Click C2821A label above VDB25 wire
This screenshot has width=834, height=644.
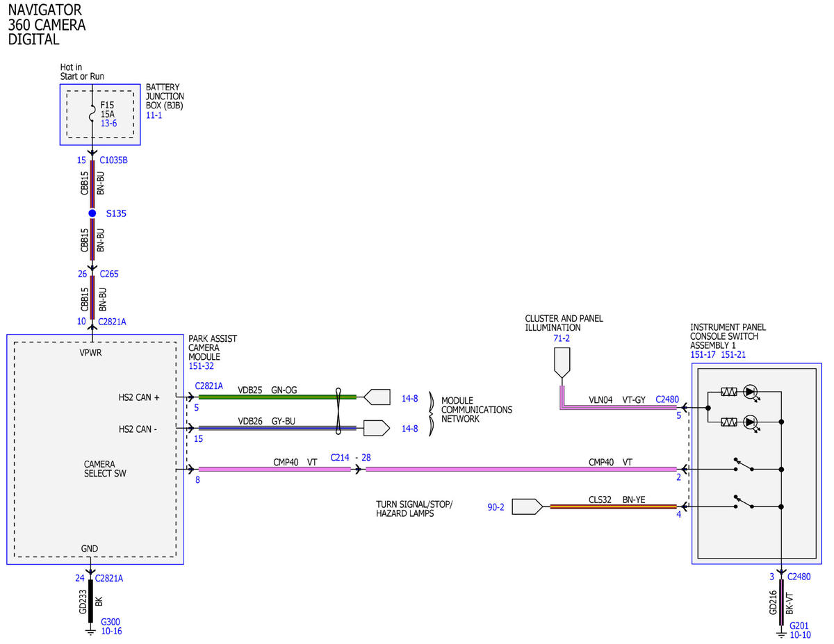point(209,386)
